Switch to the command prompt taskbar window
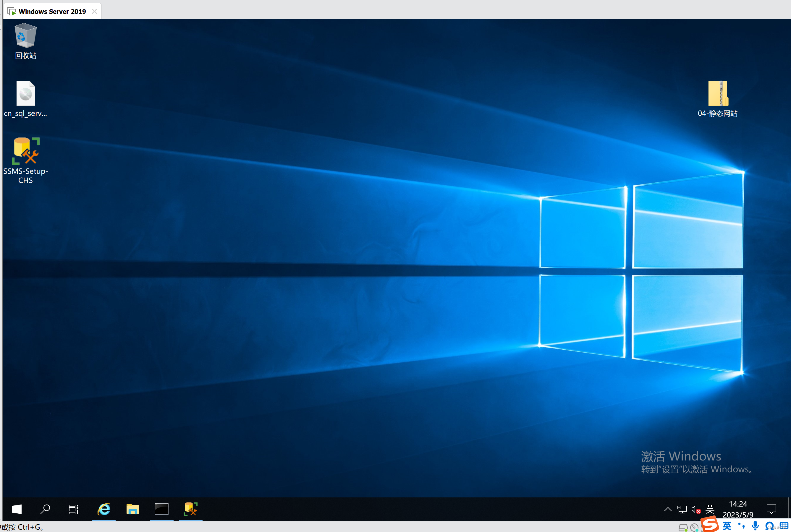The image size is (791, 532). coord(161,509)
